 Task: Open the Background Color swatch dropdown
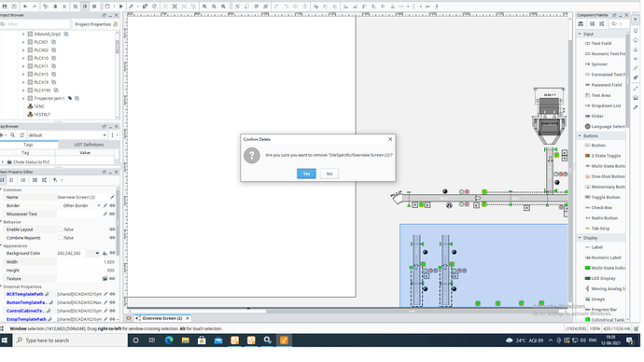pyautogui.click(x=97, y=253)
